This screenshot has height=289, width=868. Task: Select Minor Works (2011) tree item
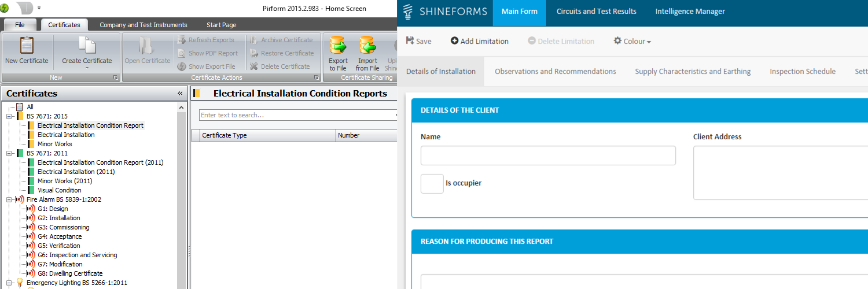[65, 181]
